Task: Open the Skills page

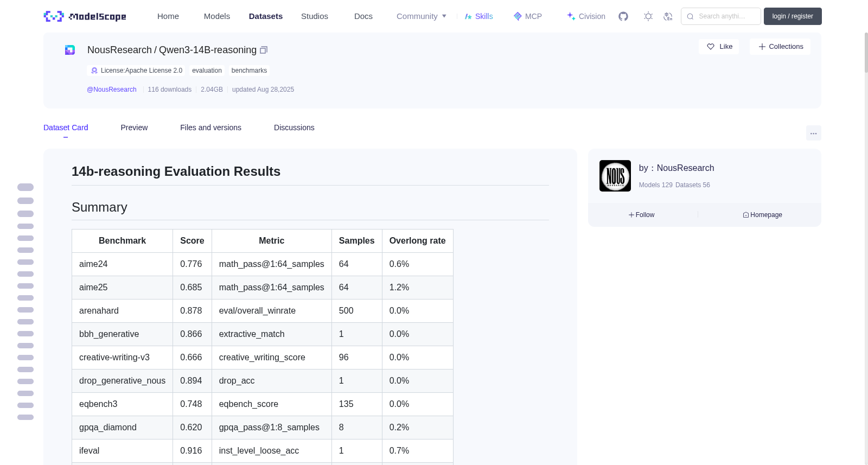Action: [x=478, y=16]
